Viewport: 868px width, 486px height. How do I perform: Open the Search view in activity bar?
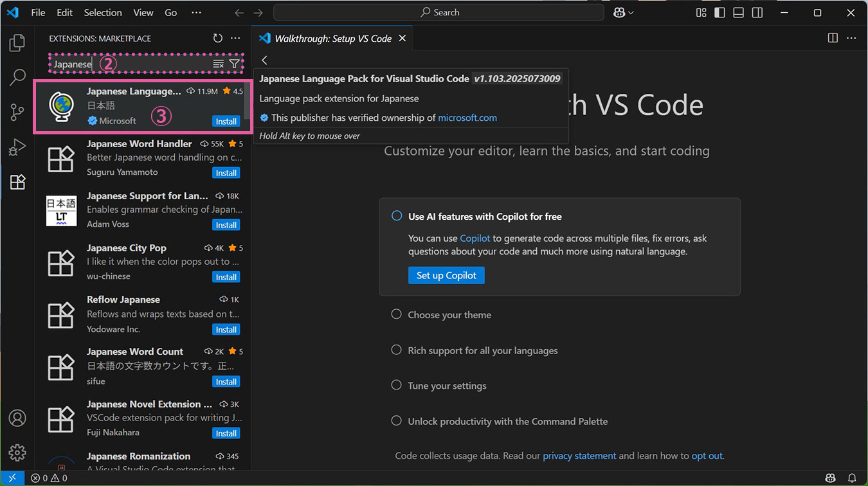(17, 78)
